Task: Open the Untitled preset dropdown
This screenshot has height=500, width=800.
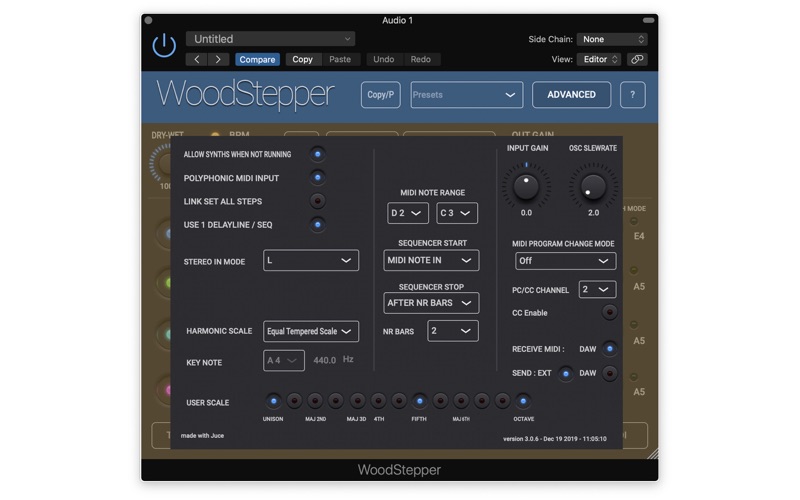Action: pos(270,39)
